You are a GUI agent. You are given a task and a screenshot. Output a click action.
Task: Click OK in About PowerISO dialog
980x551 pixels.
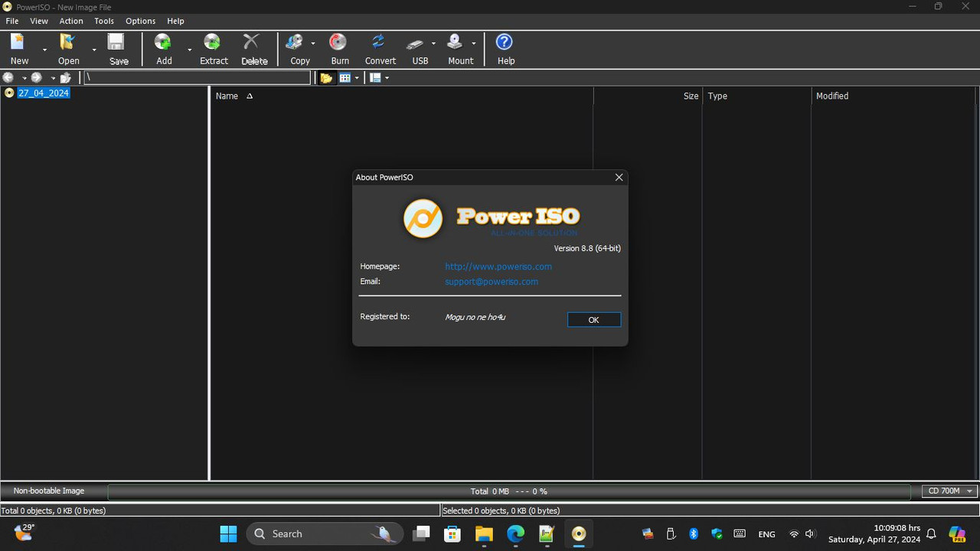[x=593, y=320]
